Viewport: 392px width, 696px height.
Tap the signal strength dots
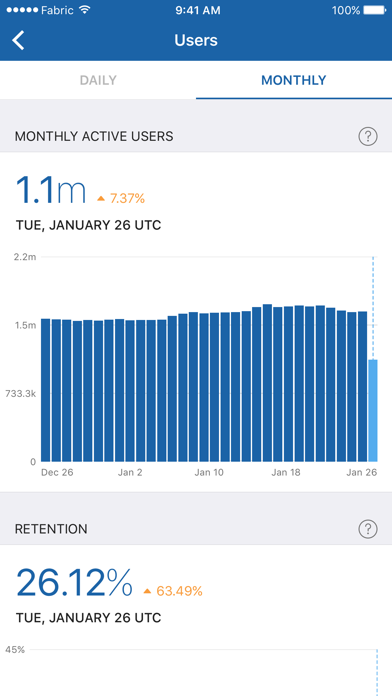coord(22,10)
